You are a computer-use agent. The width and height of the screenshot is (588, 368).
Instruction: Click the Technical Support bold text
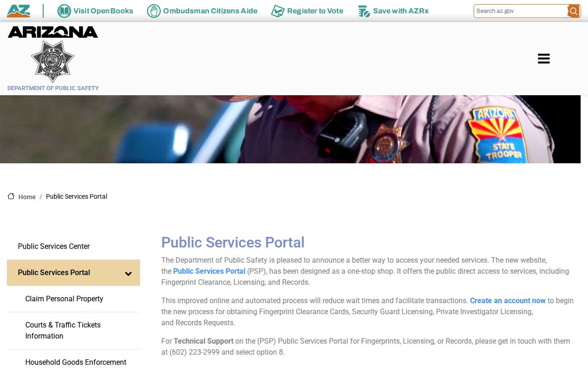click(x=204, y=341)
